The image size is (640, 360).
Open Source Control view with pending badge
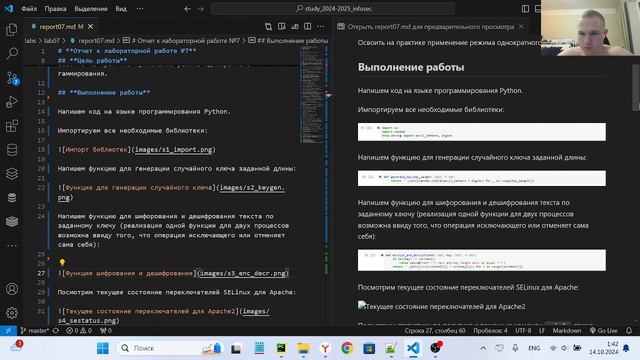pyautogui.click(x=12, y=78)
